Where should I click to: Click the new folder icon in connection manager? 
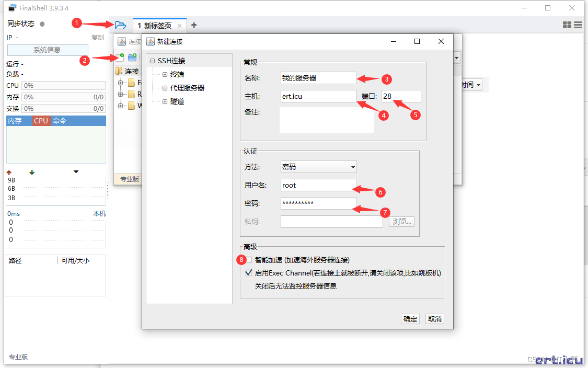click(x=132, y=56)
